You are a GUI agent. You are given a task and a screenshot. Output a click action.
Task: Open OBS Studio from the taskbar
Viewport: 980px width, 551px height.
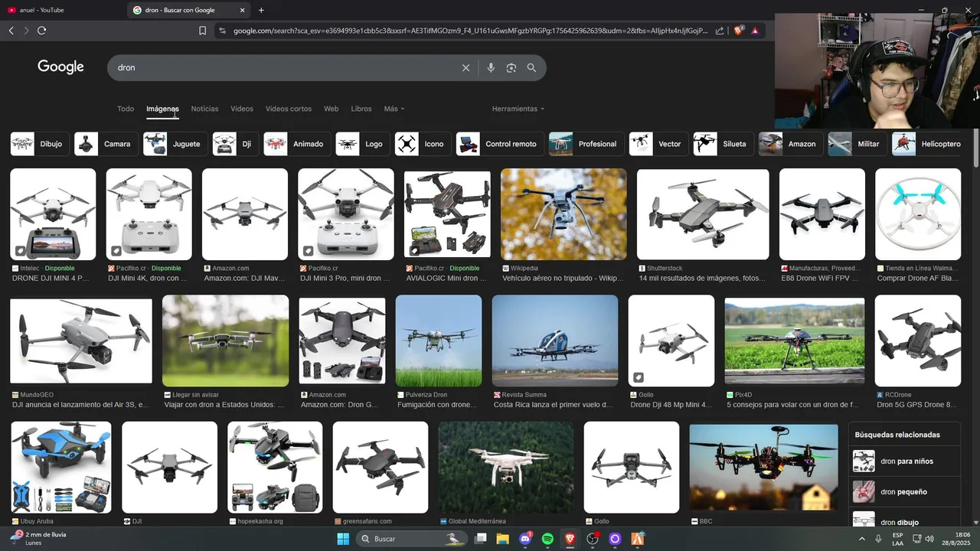click(592, 539)
